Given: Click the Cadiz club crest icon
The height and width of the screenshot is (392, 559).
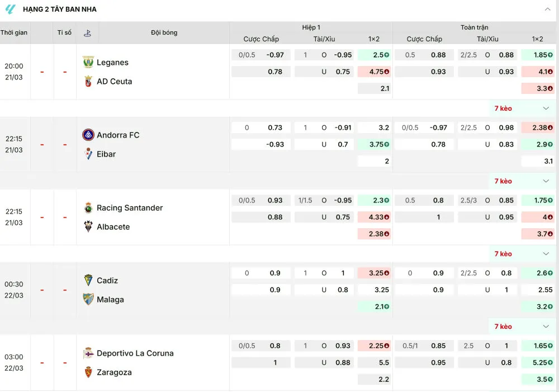Looking at the screenshot, I should [88, 280].
